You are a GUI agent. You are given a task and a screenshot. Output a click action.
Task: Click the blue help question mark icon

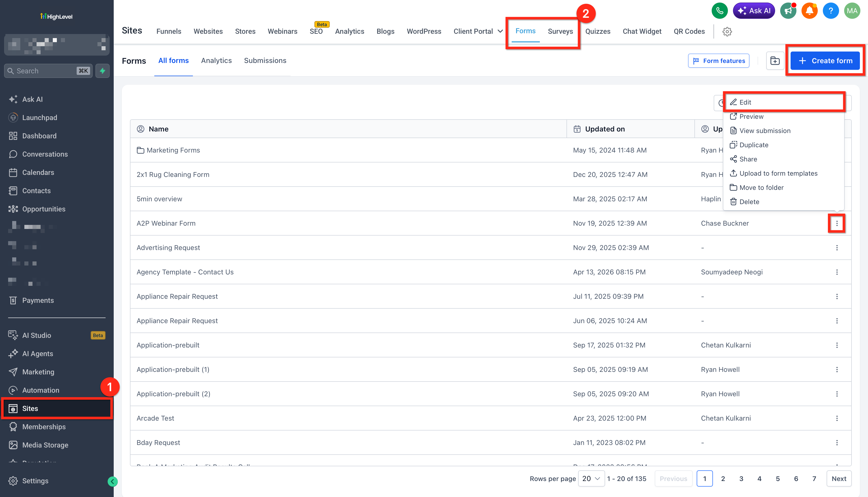tap(830, 11)
